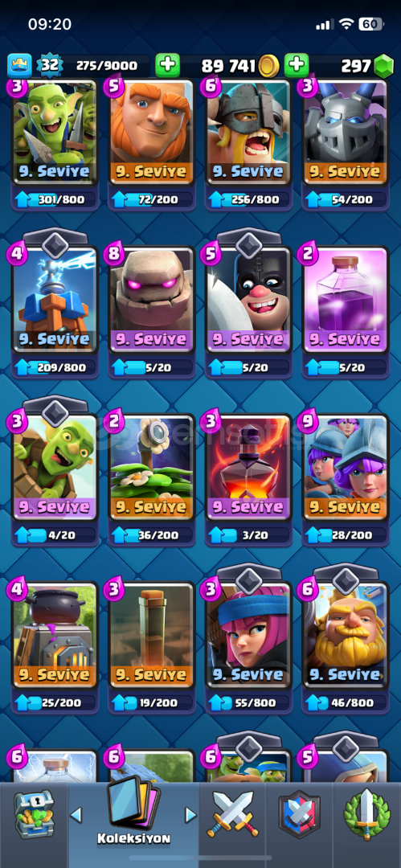Tap the left arrow beside Koleksiyon

click(x=76, y=814)
